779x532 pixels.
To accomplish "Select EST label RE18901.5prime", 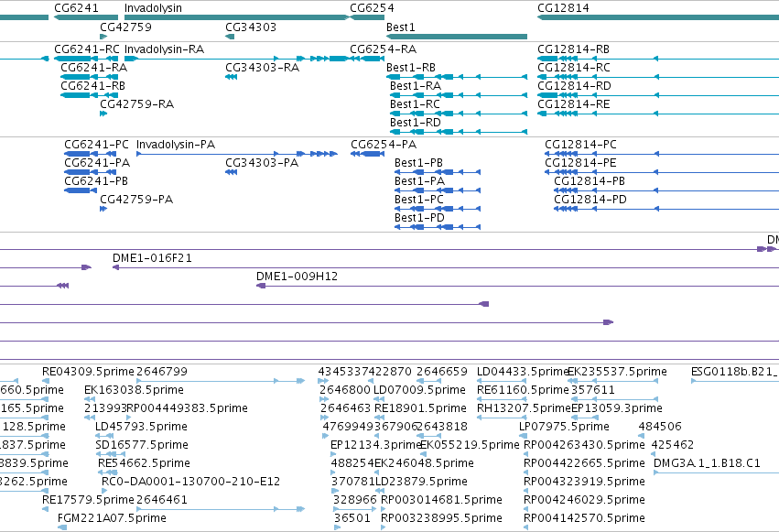I will 420,408.
